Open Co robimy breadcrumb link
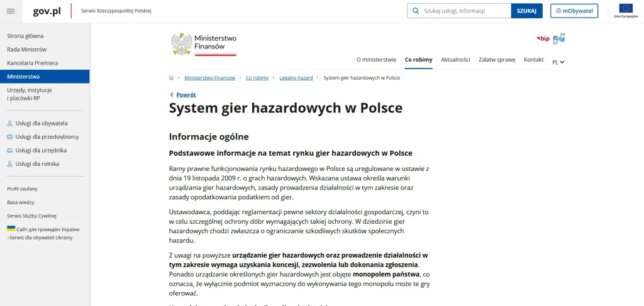The image size is (644, 306). point(257,78)
